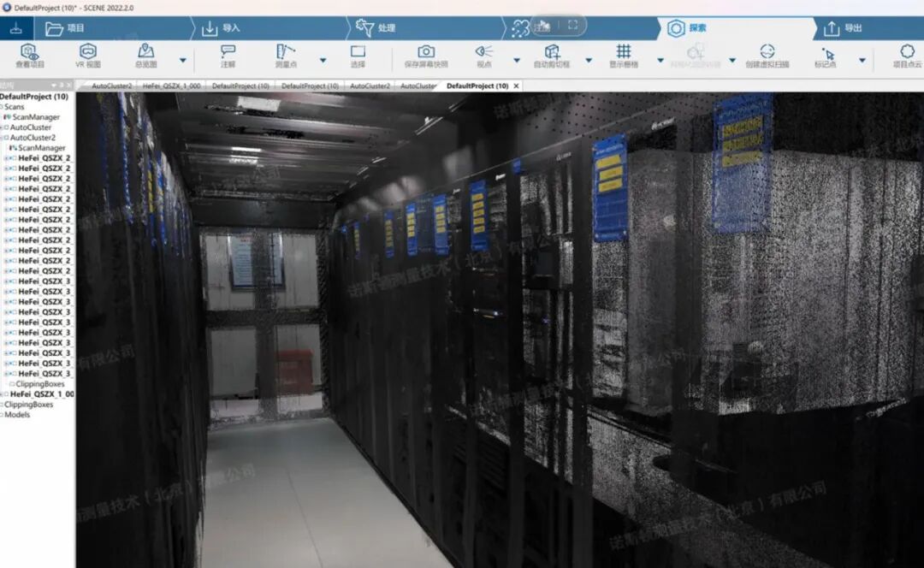Open the HeFei_QSZX_1_000 view tab
The image size is (924, 568).
coord(171,86)
